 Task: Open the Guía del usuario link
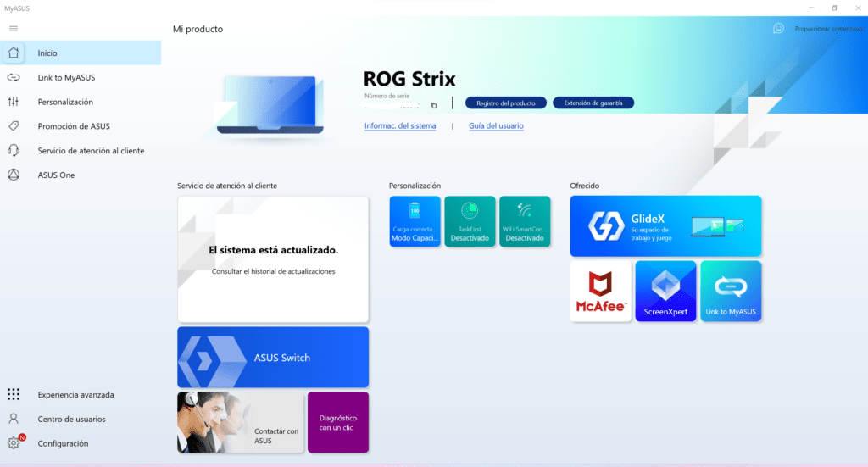496,125
